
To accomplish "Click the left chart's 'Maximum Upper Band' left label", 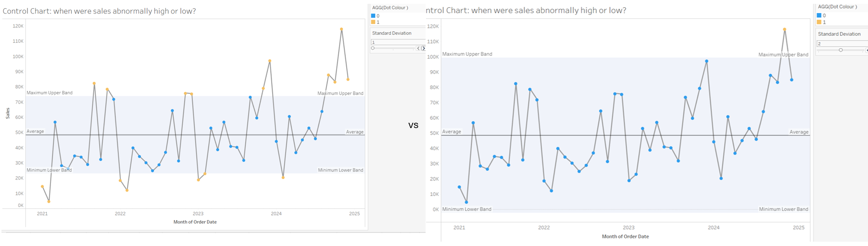I will 50,93.
